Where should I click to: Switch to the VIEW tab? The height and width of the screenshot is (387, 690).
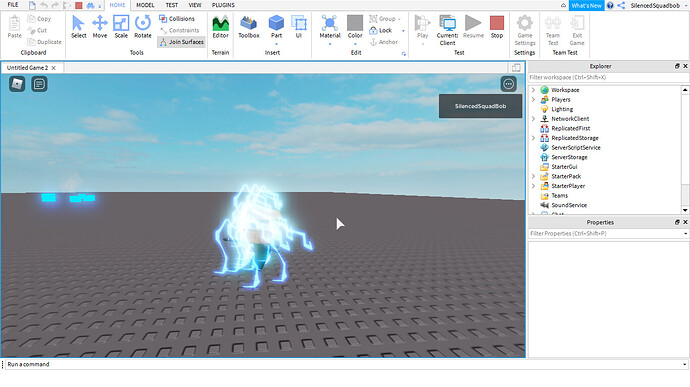[195, 5]
